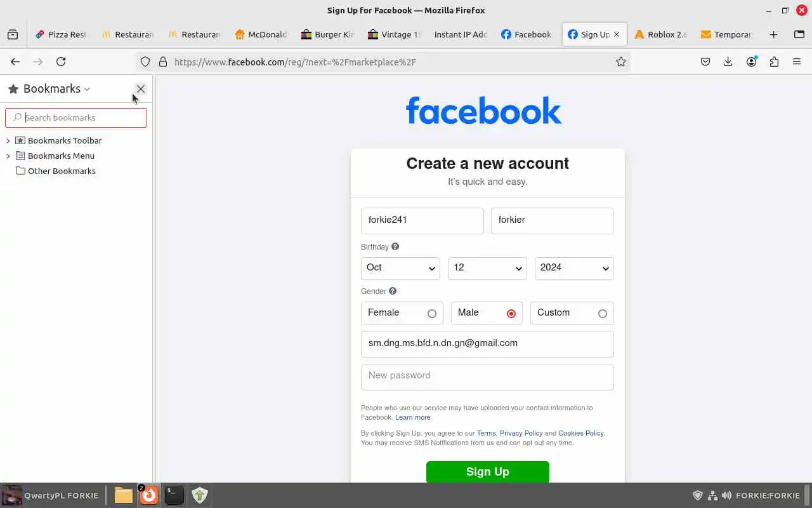812x508 pixels.
Task: Switch to the Burger King tab
Action: point(328,34)
